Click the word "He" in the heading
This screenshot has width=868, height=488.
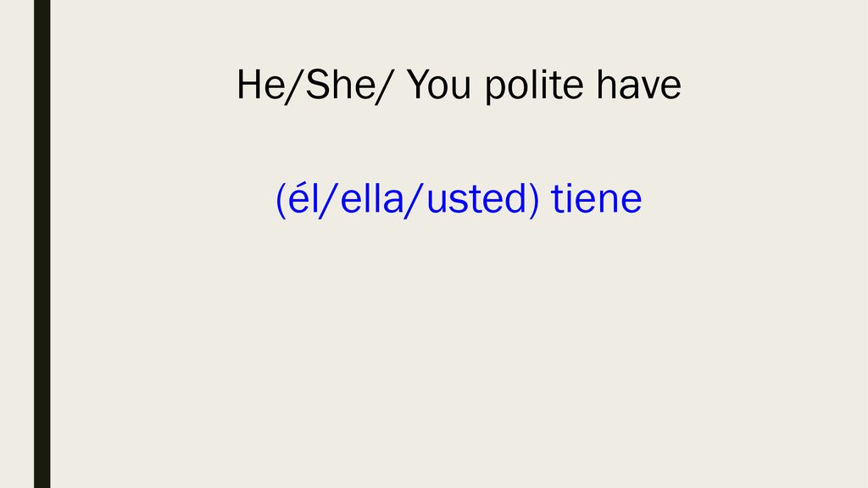pyautogui.click(x=260, y=85)
